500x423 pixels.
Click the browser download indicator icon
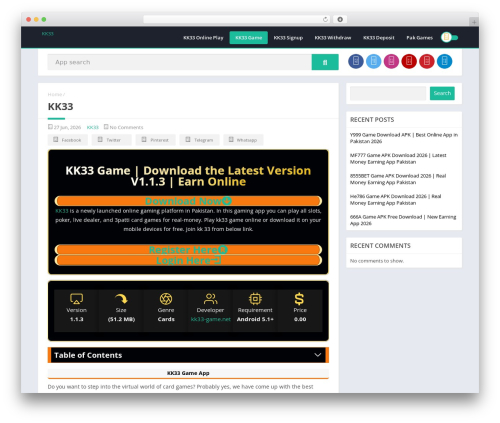coord(340,20)
